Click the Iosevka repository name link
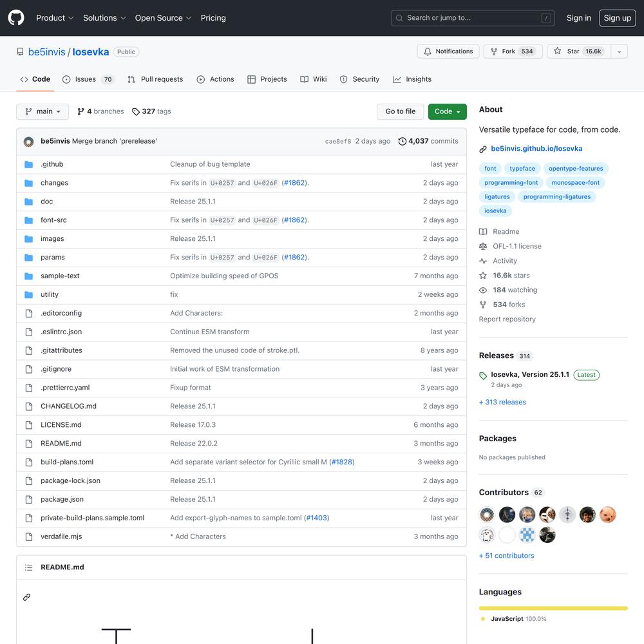 (x=91, y=52)
